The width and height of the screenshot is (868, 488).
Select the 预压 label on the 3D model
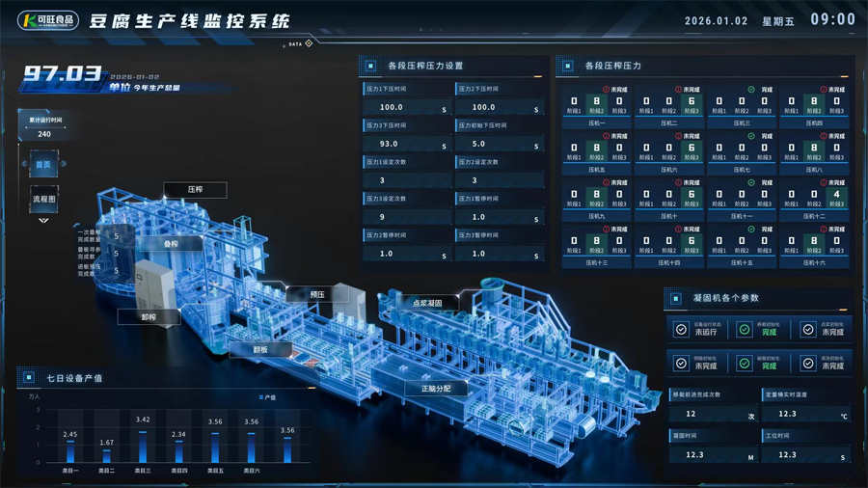coord(317,294)
